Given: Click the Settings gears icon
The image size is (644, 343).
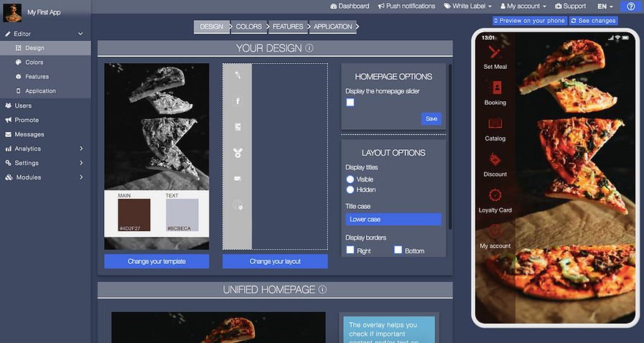Looking at the screenshot, I should (8, 163).
